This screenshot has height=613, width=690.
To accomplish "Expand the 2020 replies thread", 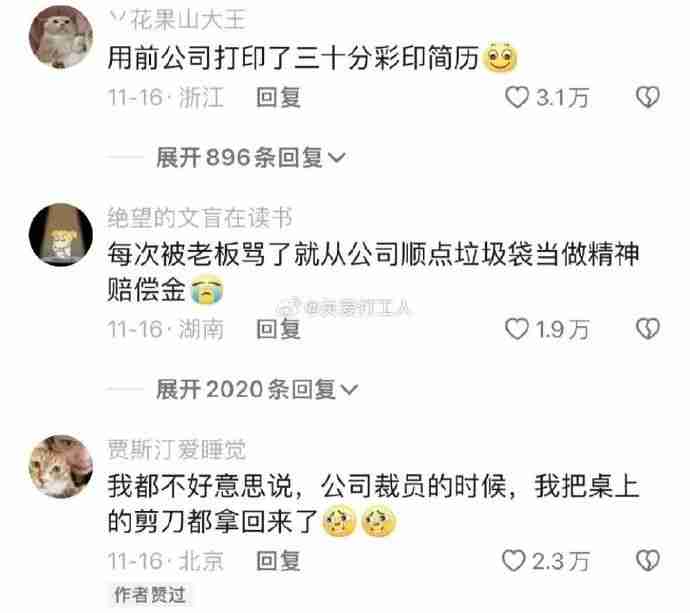I will pyautogui.click(x=257, y=389).
